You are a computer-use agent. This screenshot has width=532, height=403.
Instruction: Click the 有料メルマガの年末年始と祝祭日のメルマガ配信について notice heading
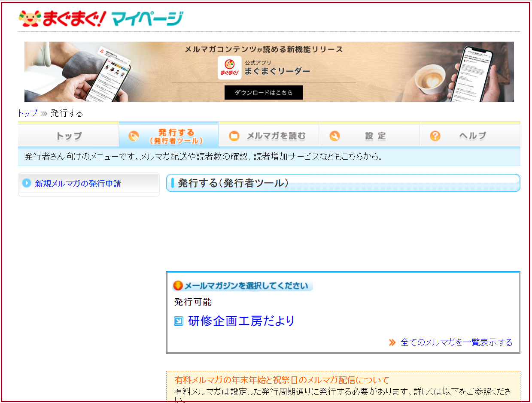[x=282, y=380]
